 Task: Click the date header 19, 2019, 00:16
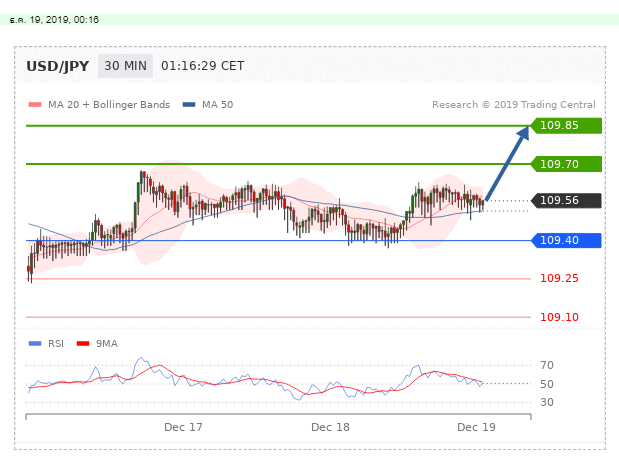point(54,20)
